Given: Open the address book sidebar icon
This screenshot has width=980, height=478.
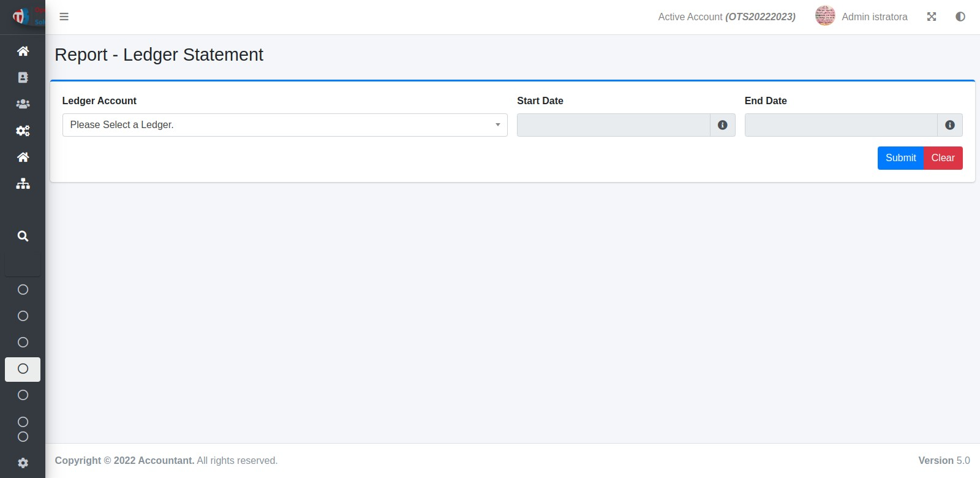Looking at the screenshot, I should (23, 77).
